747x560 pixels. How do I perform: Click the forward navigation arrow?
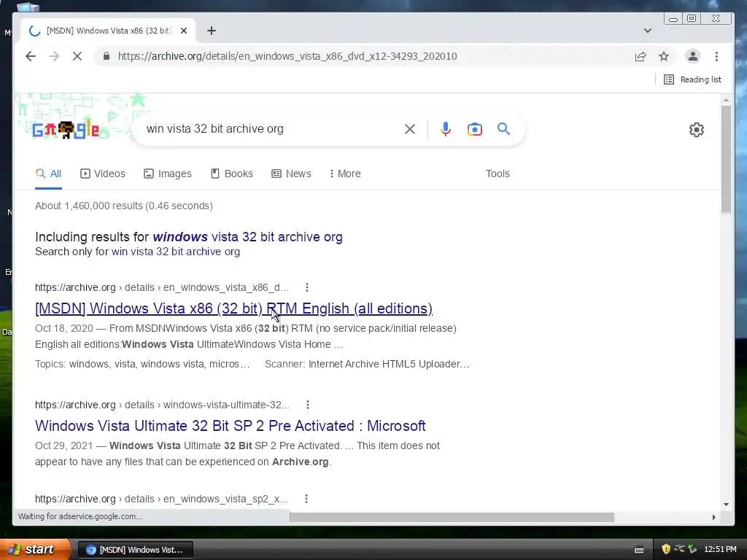(54, 56)
